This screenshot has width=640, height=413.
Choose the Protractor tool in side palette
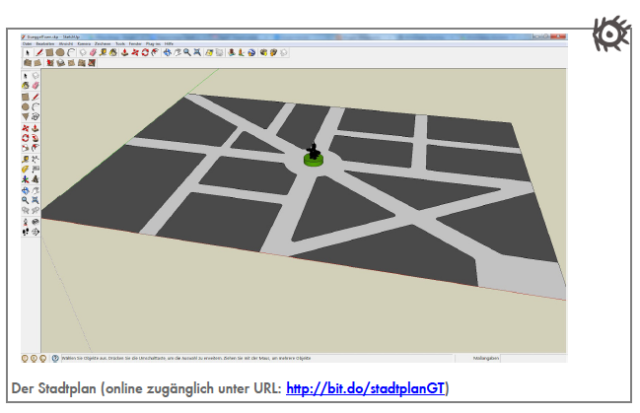click(25, 168)
